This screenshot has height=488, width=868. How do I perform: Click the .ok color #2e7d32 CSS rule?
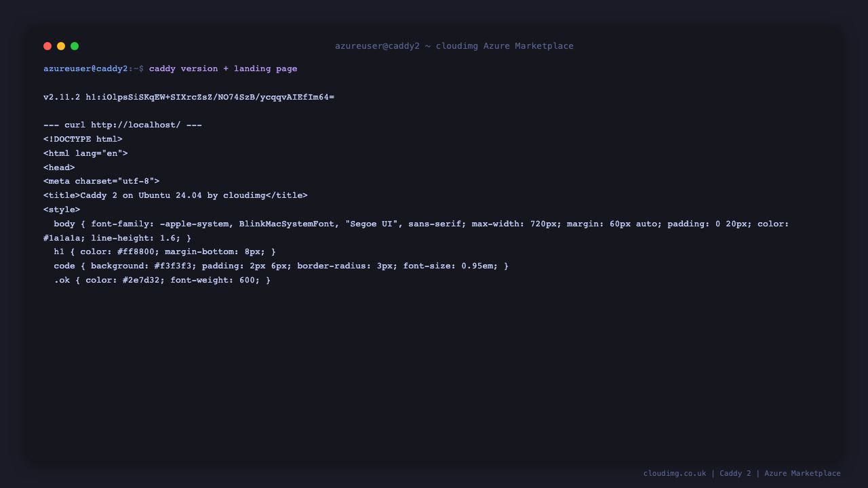(x=162, y=281)
